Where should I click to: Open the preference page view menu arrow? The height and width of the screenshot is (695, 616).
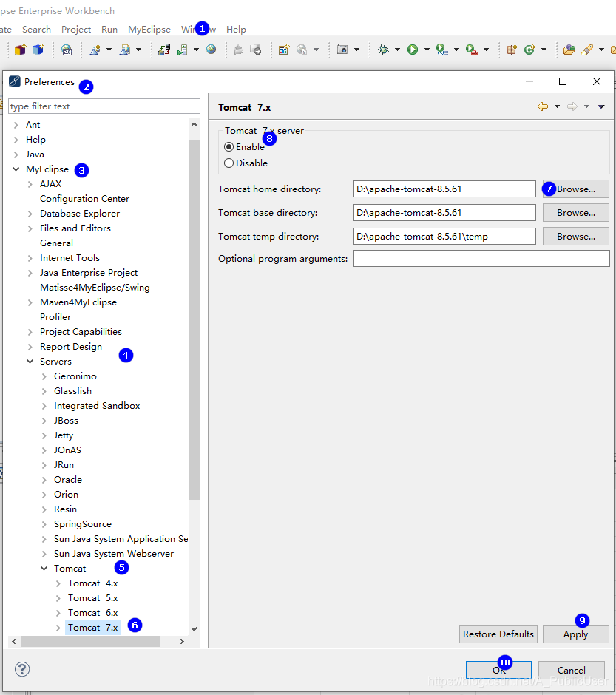[601, 106]
